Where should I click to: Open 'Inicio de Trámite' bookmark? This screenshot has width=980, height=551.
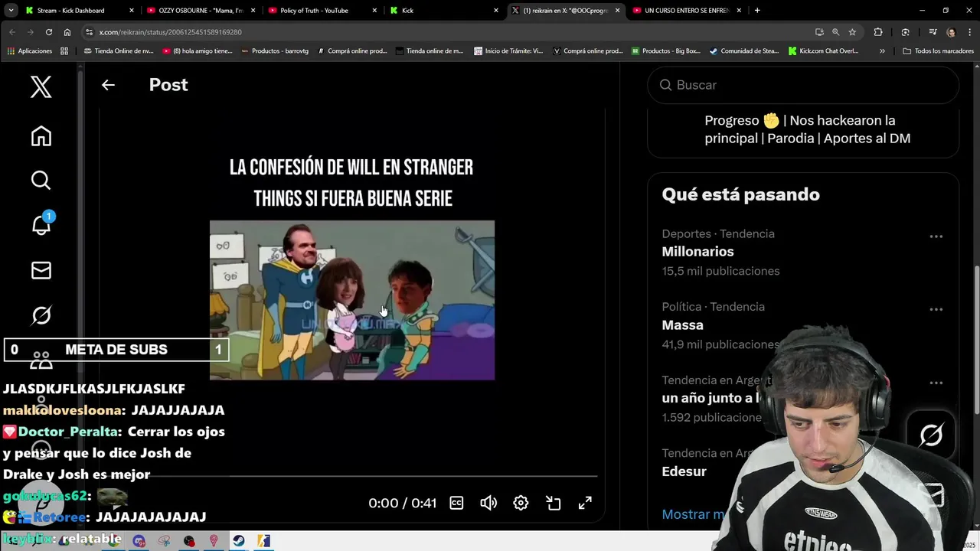pyautogui.click(x=508, y=51)
